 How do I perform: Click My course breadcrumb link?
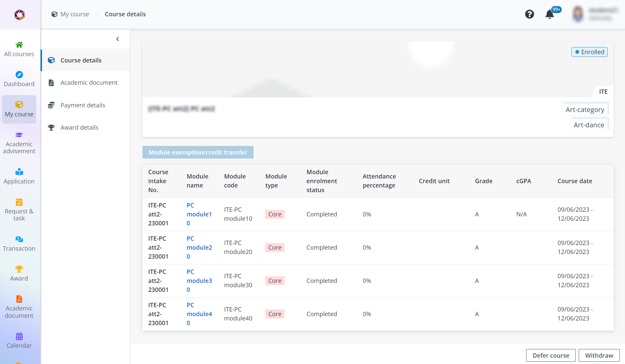[x=75, y=14]
